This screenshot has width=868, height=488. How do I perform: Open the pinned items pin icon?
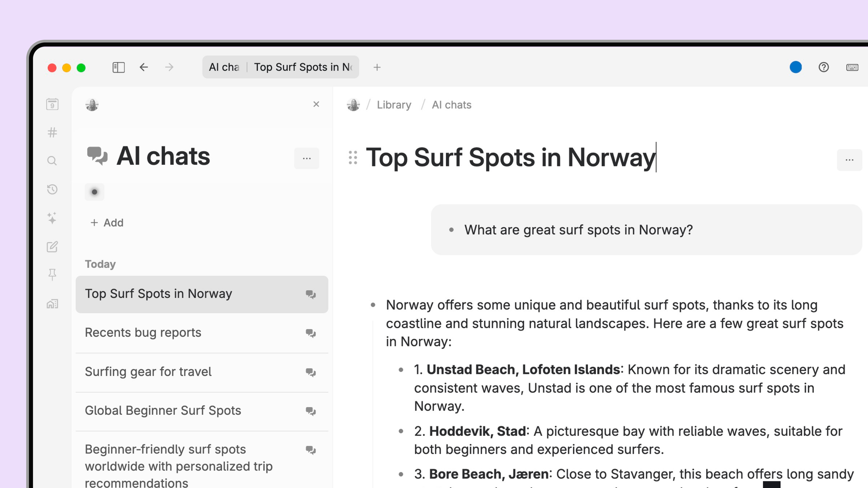point(52,275)
